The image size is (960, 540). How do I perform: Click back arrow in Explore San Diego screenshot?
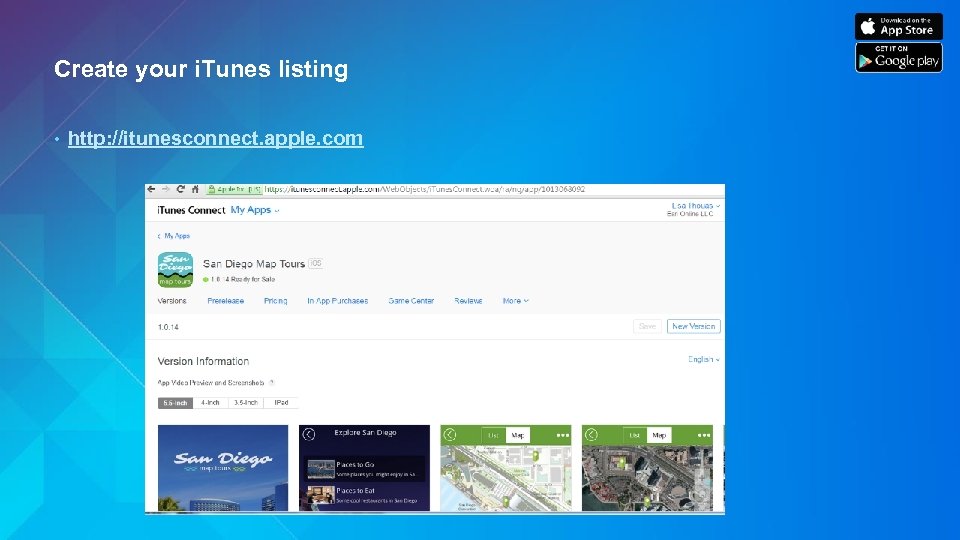click(309, 434)
